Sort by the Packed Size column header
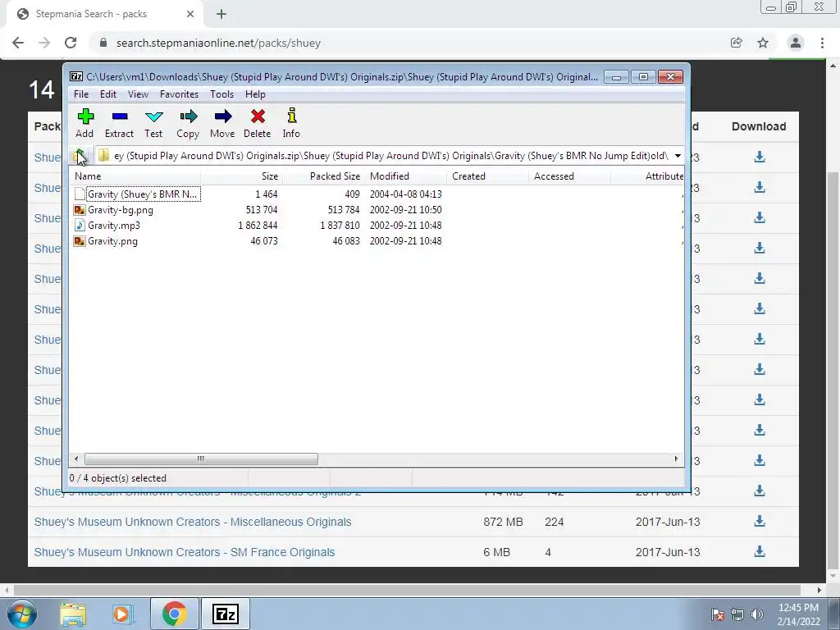This screenshot has width=840, height=630. click(323, 176)
